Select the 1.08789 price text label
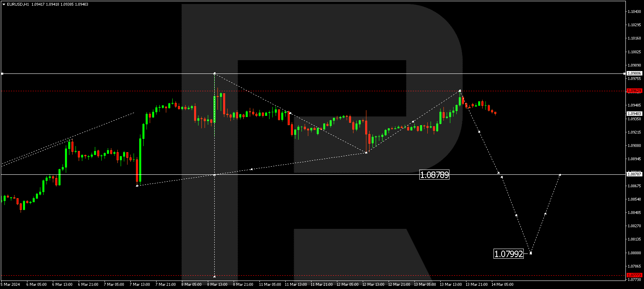Viewport: 644px width, 289px height. point(434,175)
